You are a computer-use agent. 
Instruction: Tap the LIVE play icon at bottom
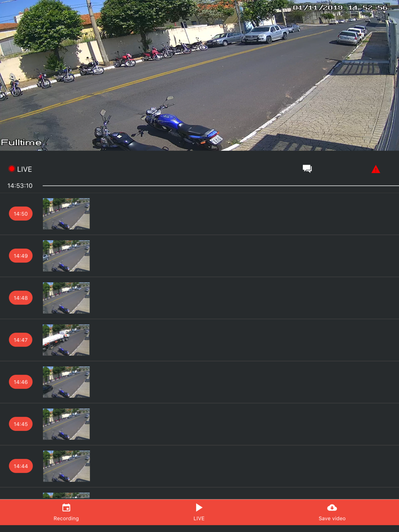pyautogui.click(x=199, y=507)
